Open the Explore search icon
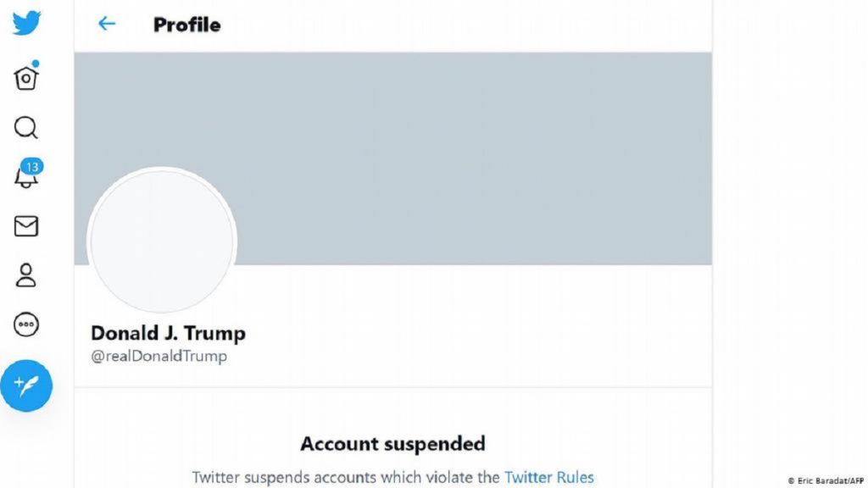868x488 pixels. 26,128
